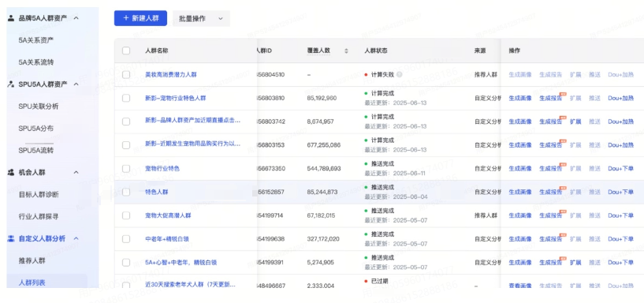Open the 新影-宠物行业特色人群 crowd link

[175, 98]
